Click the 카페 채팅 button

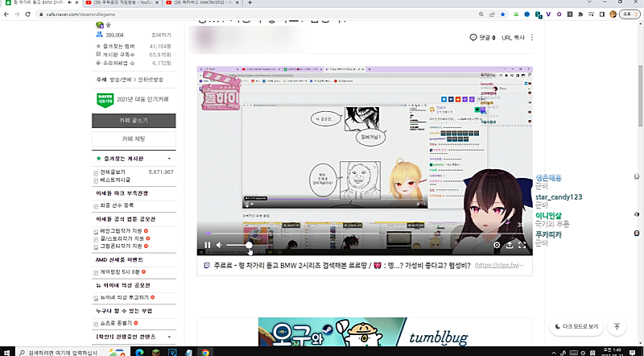(x=134, y=139)
